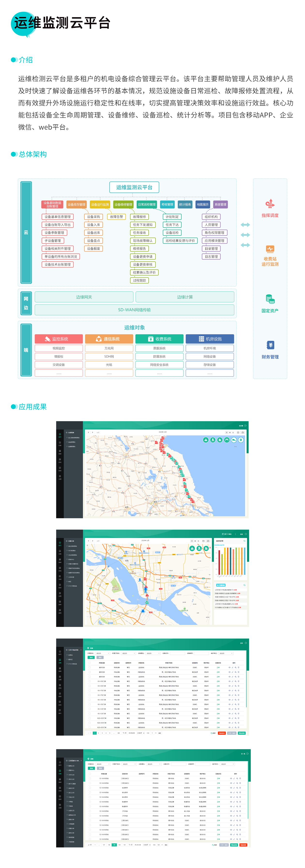The height and width of the screenshot is (868, 305).
Task: Click the 边缘网关 button
Action: (84, 297)
